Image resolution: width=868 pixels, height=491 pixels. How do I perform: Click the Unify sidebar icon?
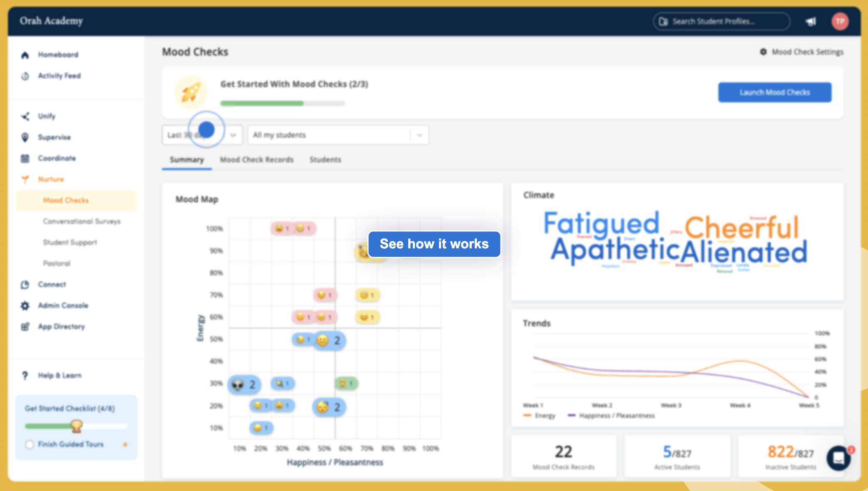(25, 116)
